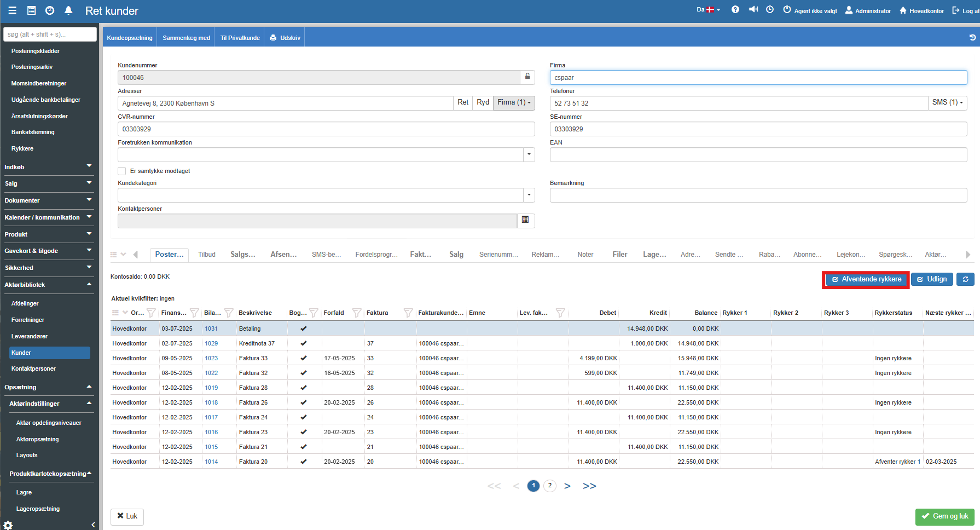980x530 pixels.
Task: Expand the Foretrukken kommunikation dropdown
Action: pos(529,155)
